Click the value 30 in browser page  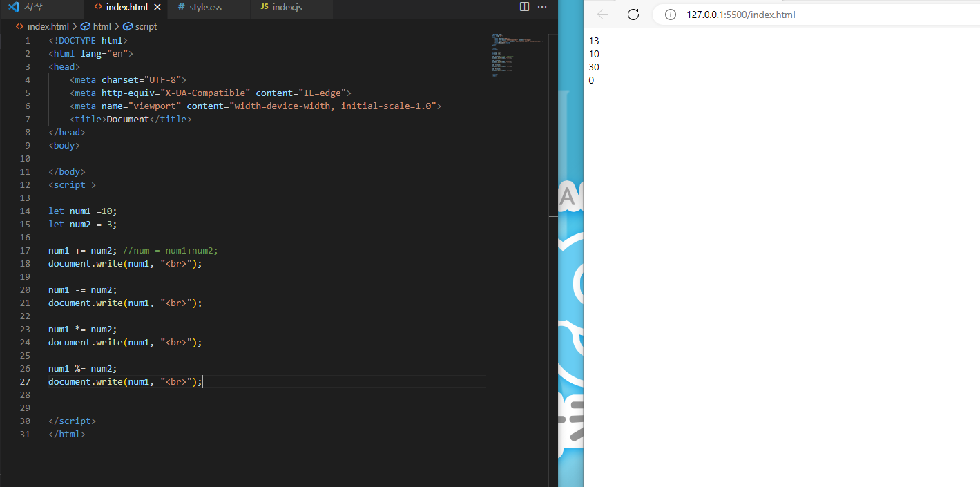(594, 67)
